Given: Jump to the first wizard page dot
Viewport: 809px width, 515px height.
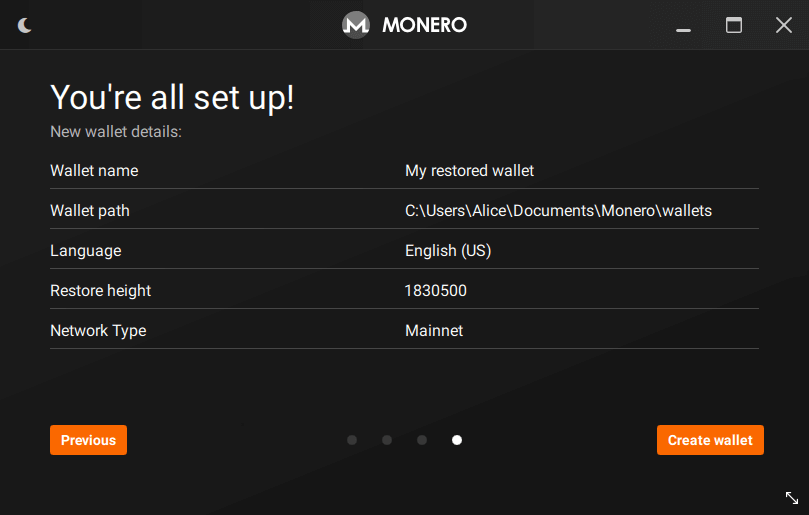Looking at the screenshot, I should point(352,440).
